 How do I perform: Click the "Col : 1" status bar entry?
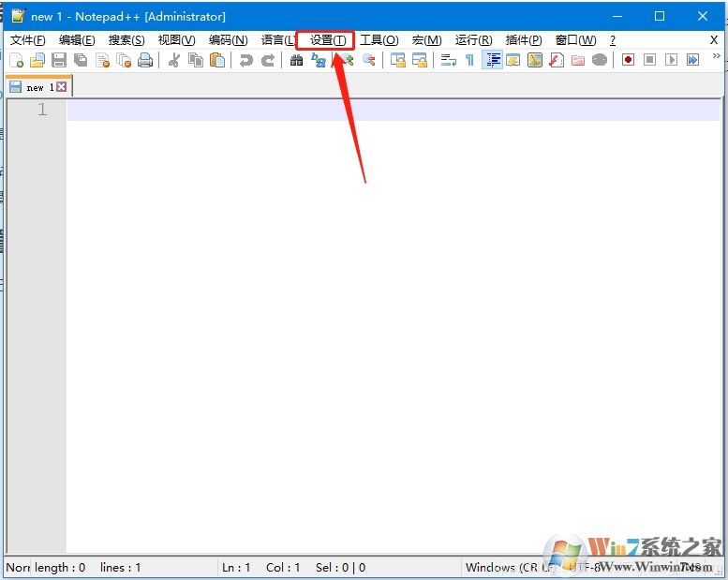283,568
